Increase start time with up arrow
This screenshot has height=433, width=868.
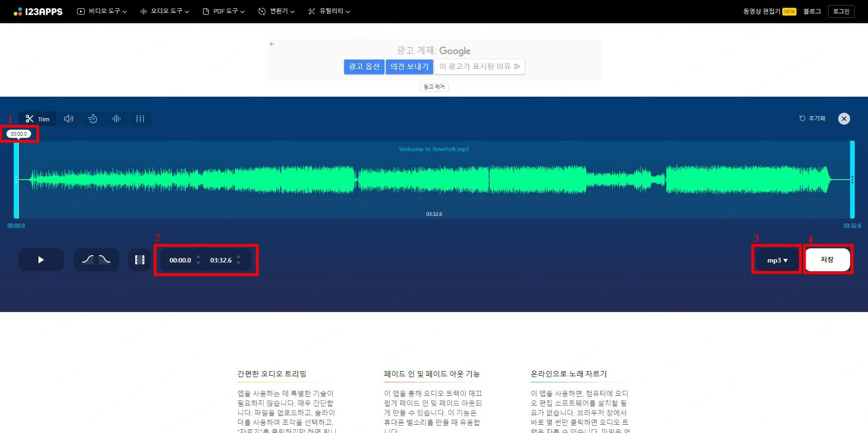(x=198, y=257)
